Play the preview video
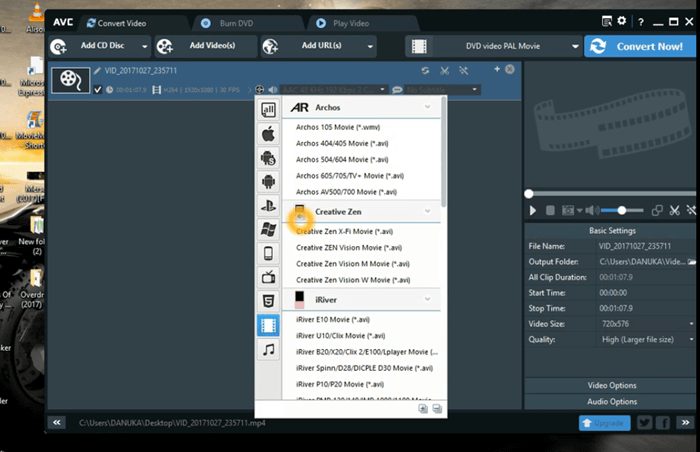Screen dimensions: 700x452 [x=533, y=210]
